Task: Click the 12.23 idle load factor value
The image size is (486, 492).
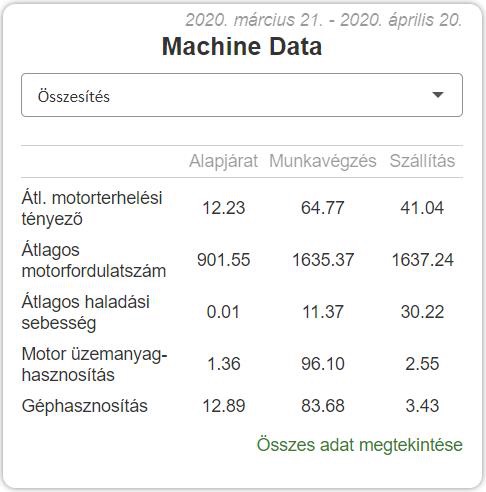Action: click(x=224, y=208)
